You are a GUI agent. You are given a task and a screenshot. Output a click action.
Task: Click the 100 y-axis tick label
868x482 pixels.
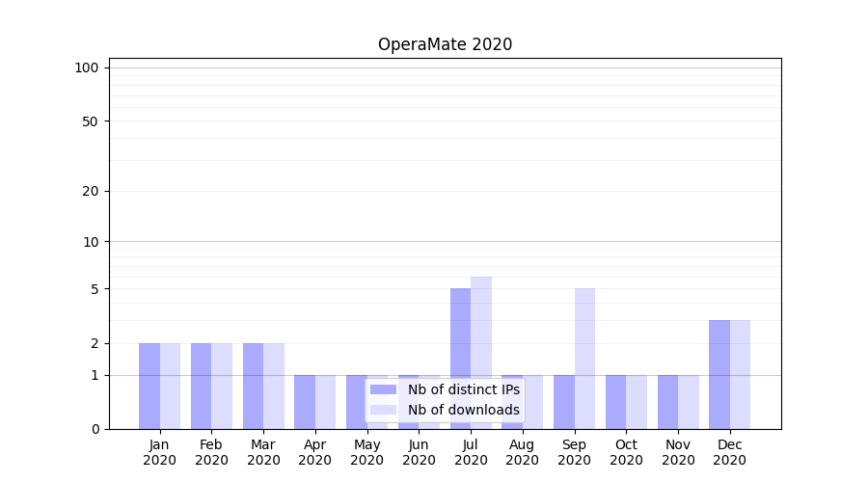click(87, 67)
